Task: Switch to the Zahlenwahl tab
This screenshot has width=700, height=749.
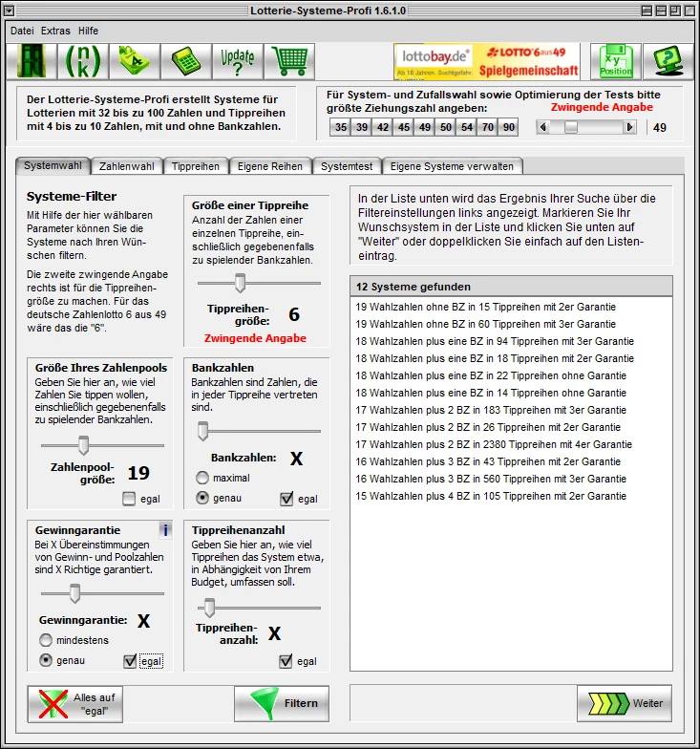Action: tap(126, 166)
